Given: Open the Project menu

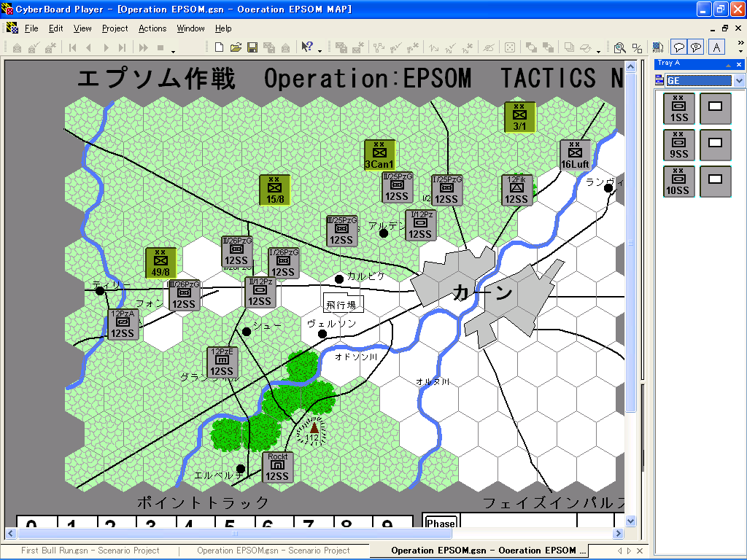Looking at the screenshot, I should (115, 28).
